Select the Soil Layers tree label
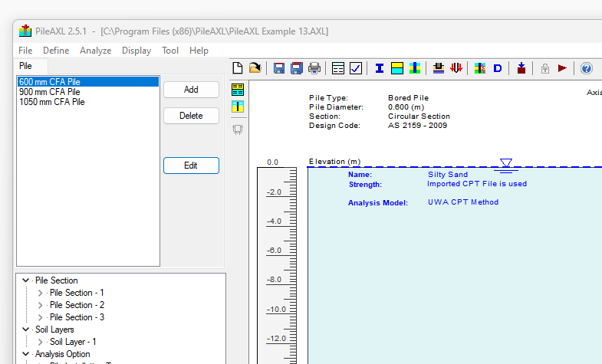 pyautogui.click(x=54, y=330)
